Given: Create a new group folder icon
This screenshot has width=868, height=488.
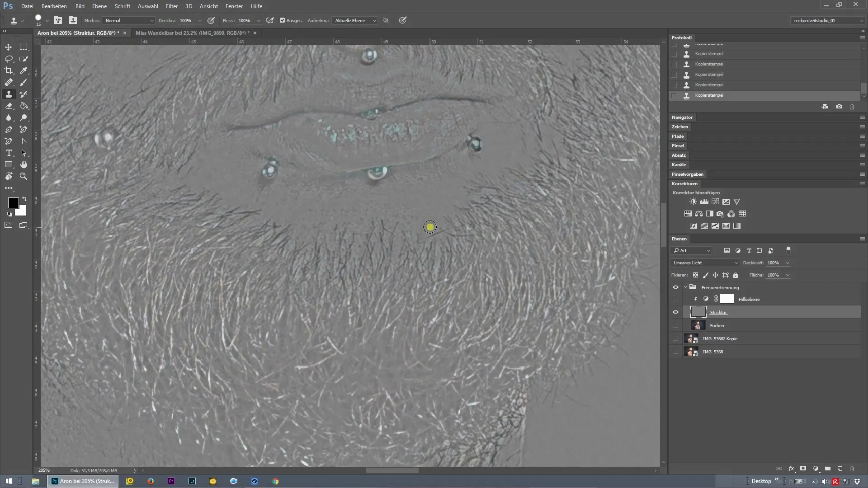Looking at the screenshot, I should click(828, 469).
